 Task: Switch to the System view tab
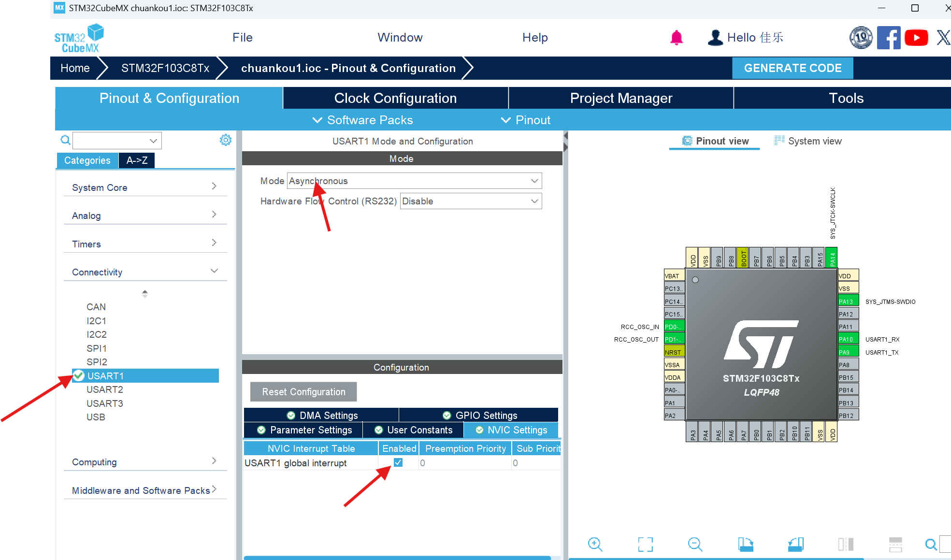[x=808, y=141]
